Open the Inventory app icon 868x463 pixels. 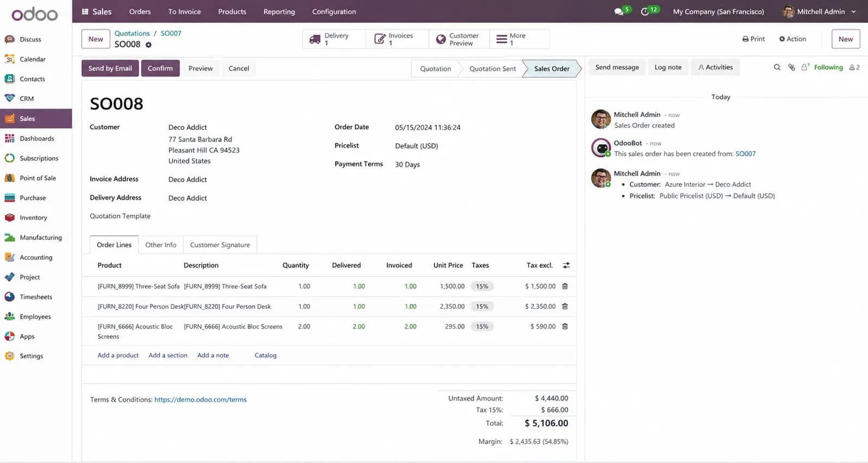coord(10,218)
